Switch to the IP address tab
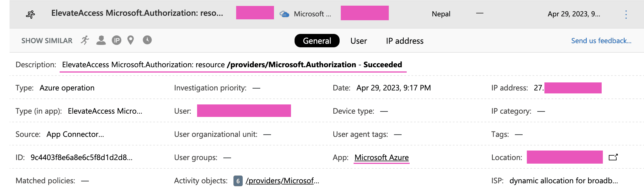 [405, 41]
